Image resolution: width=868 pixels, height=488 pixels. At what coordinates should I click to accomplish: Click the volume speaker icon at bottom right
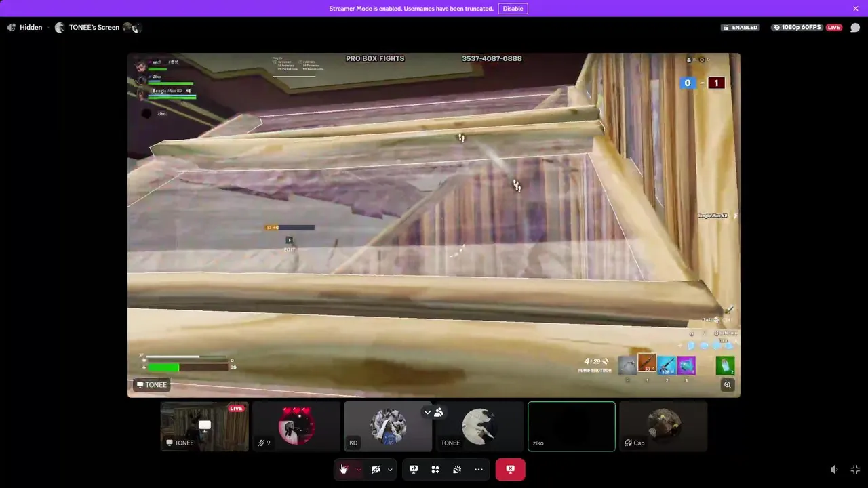tap(834, 469)
